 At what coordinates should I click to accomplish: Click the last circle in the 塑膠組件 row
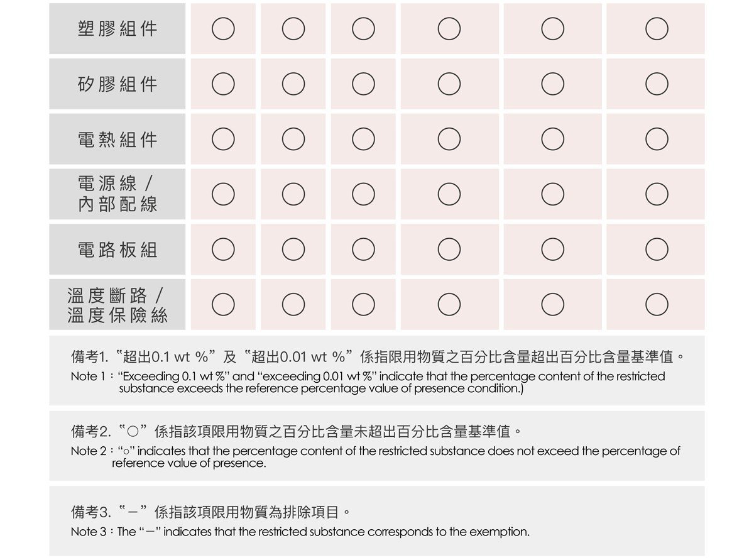coord(656,29)
